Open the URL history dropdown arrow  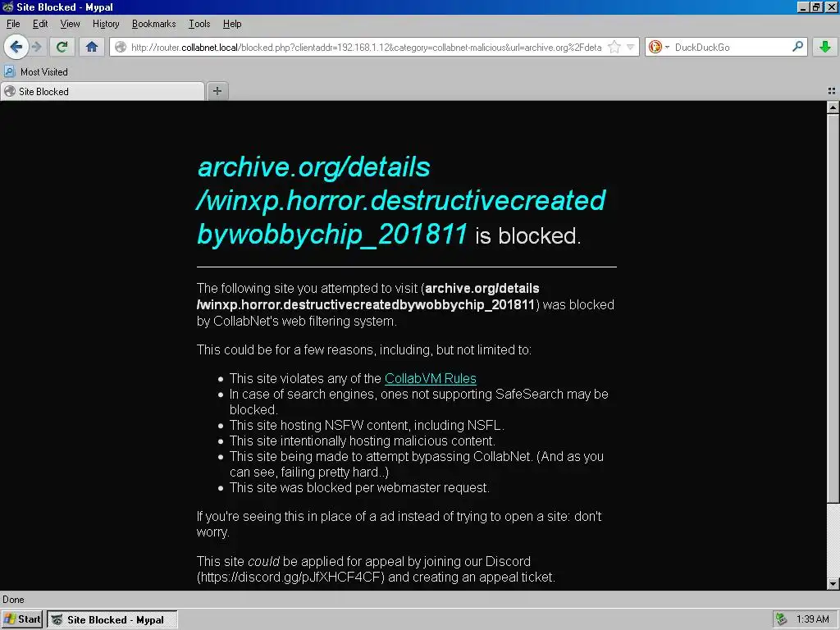631,47
